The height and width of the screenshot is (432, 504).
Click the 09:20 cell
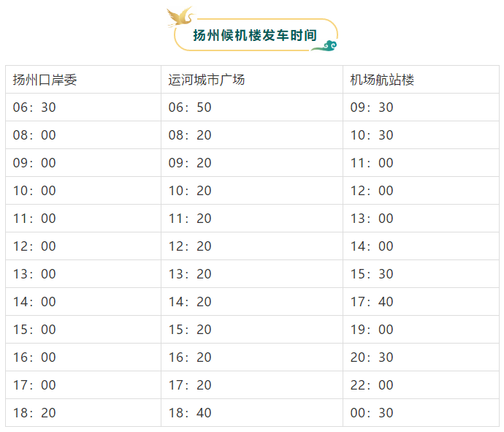tap(252, 163)
